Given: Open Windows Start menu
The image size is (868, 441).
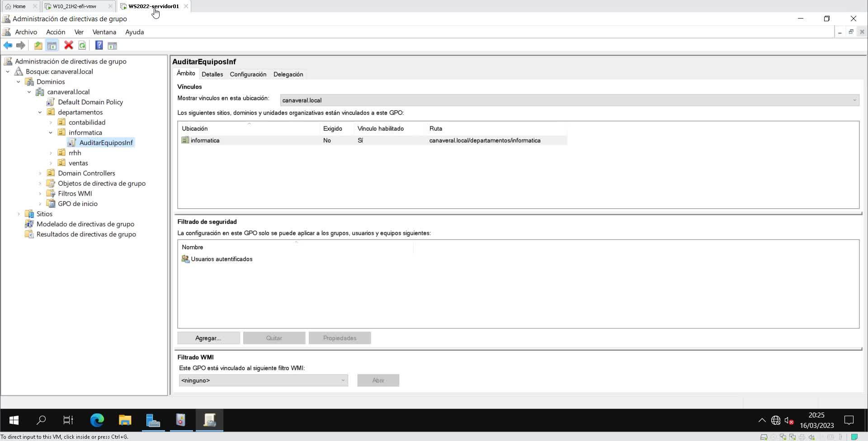Looking at the screenshot, I should (x=14, y=420).
